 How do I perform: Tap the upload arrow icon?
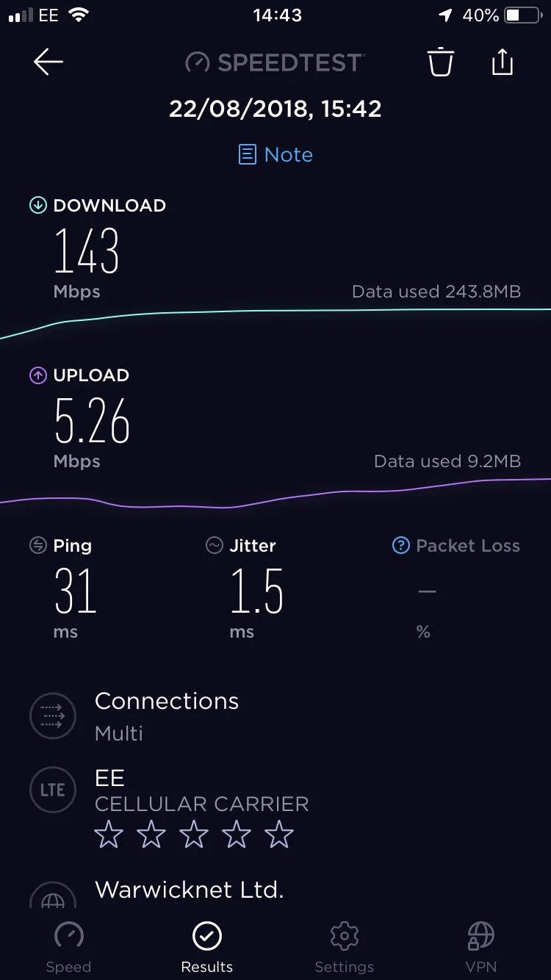click(x=37, y=375)
